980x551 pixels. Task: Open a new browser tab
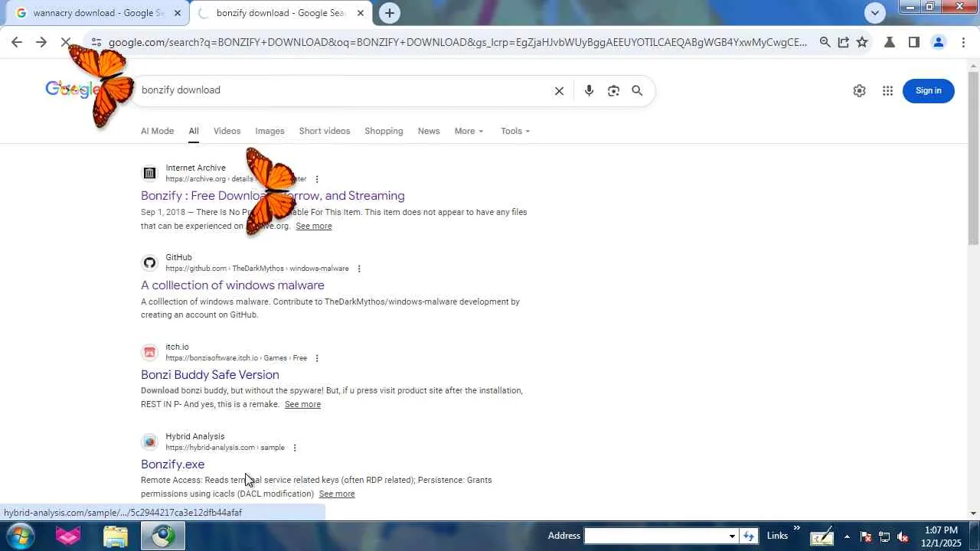(x=390, y=13)
